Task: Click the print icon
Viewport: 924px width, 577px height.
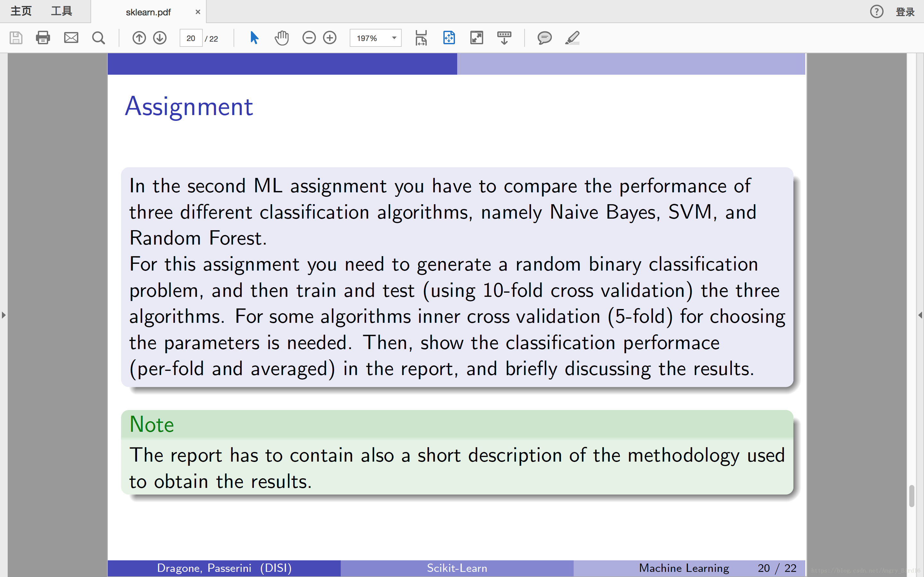Action: [43, 38]
